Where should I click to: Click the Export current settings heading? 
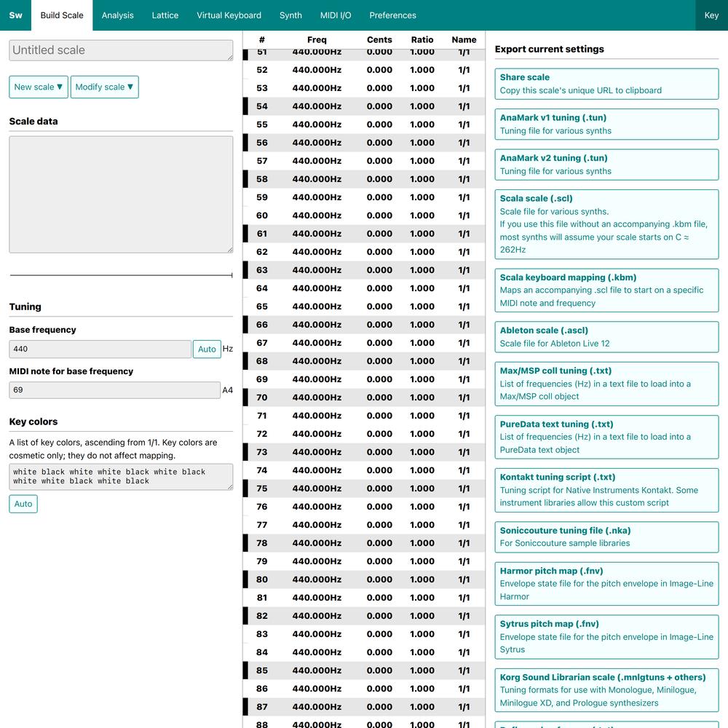point(549,50)
